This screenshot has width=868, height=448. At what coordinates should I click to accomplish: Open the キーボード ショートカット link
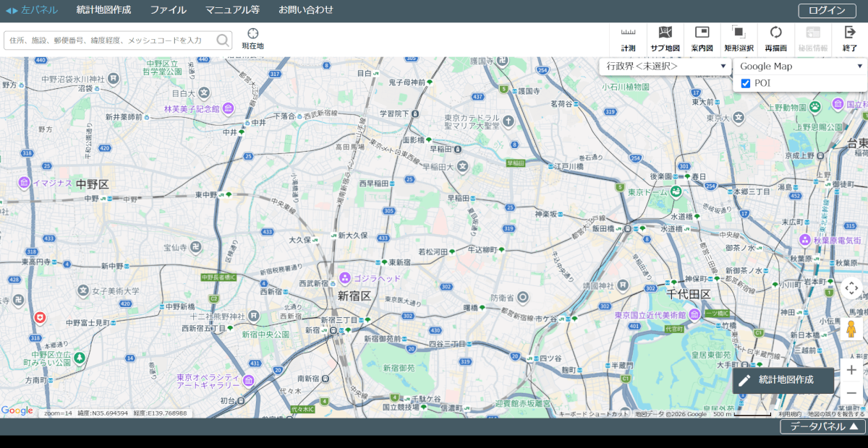[x=594, y=414]
